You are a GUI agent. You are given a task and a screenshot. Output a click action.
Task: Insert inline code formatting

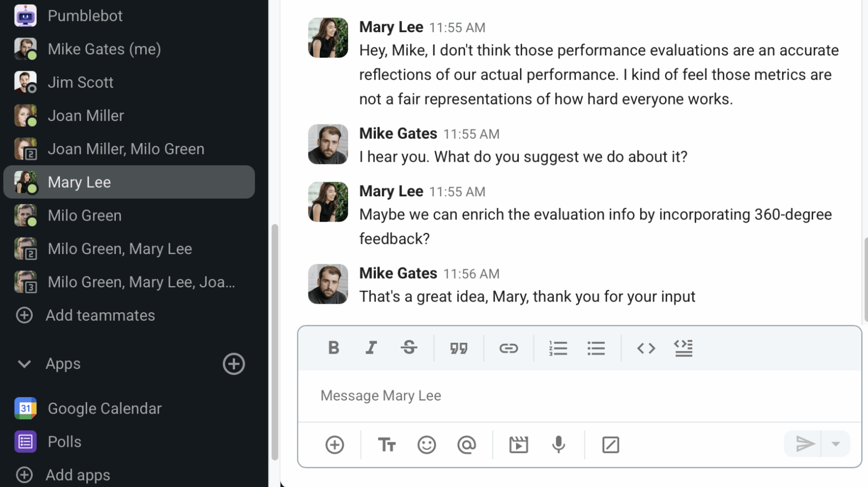646,348
